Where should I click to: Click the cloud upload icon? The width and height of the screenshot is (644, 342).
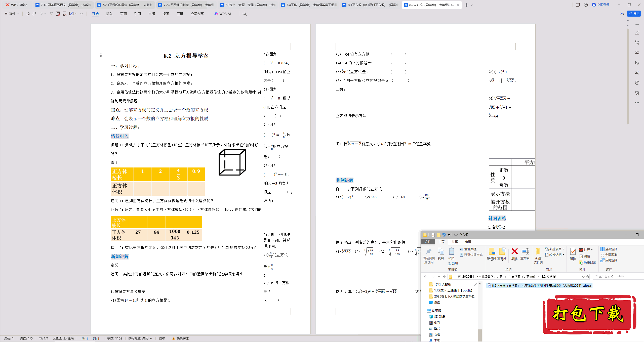[x=622, y=14]
